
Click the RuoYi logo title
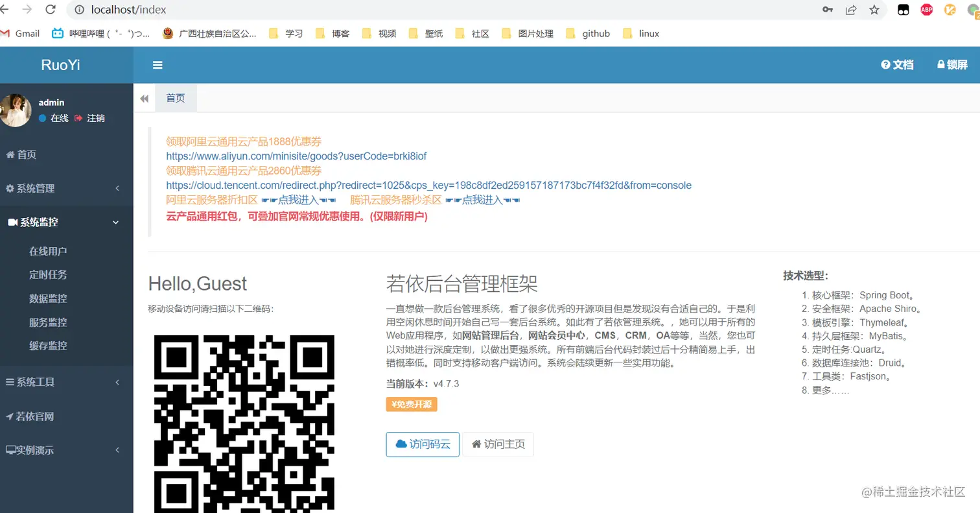tap(61, 65)
